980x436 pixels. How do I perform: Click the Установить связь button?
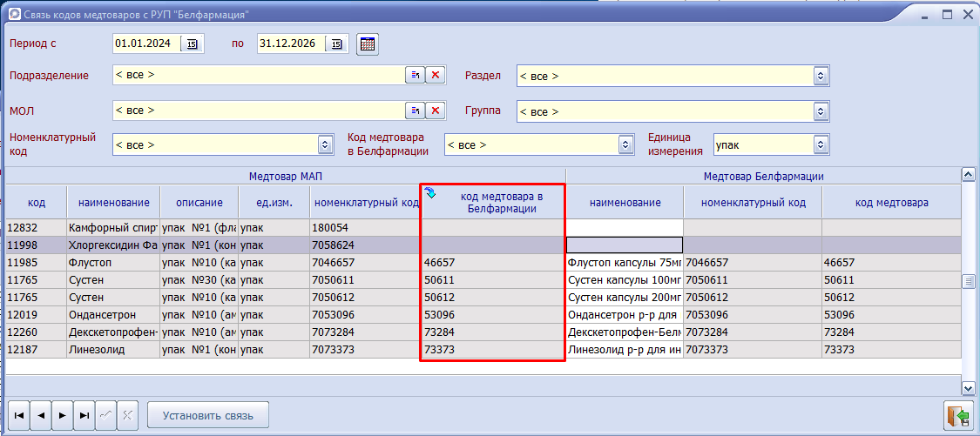[208, 415]
